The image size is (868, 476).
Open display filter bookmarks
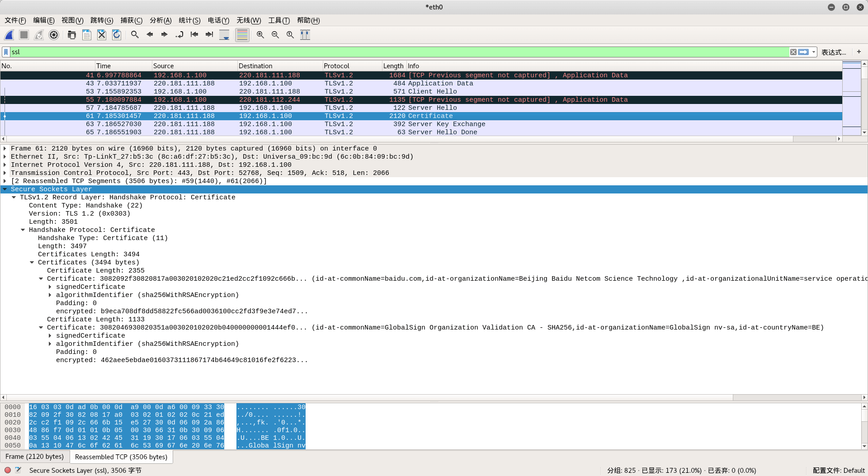click(6, 52)
